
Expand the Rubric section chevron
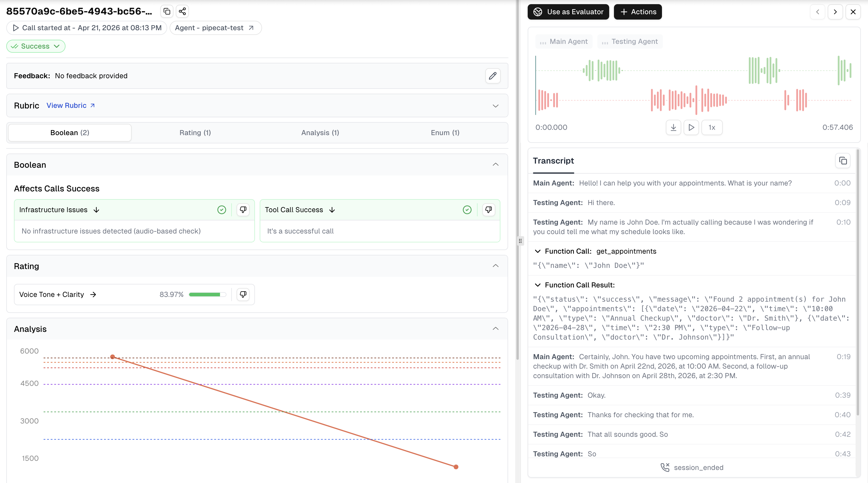coord(495,106)
